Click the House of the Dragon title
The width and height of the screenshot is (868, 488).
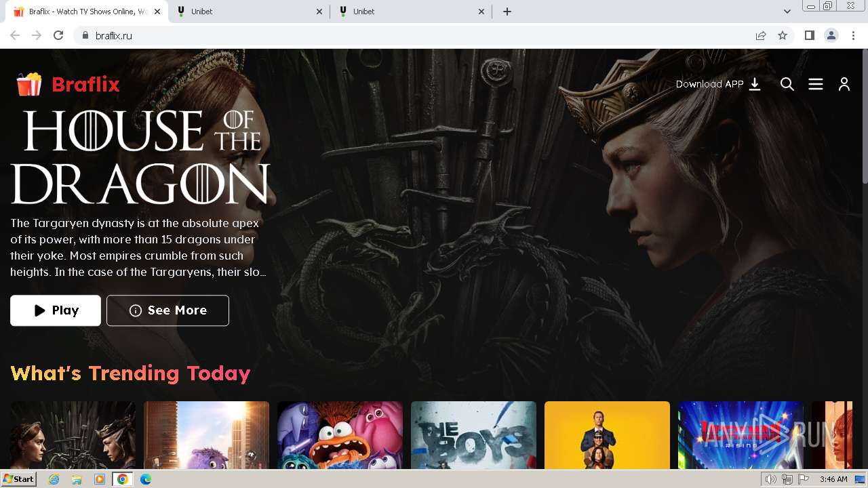click(x=140, y=157)
